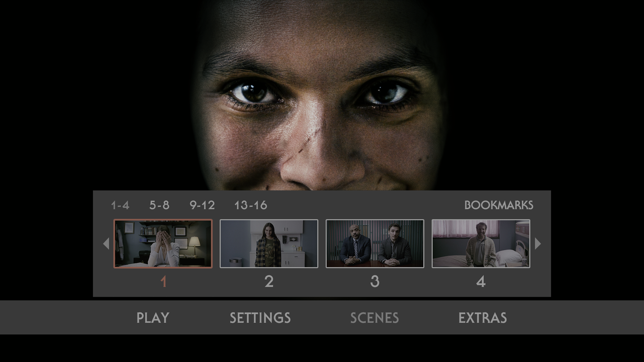Select the SCENES menu item
Viewport: 644px width, 362px height.
point(374,318)
